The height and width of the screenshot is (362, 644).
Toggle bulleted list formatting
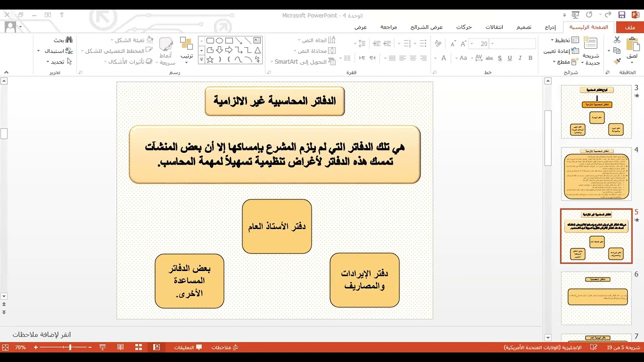[424, 44]
